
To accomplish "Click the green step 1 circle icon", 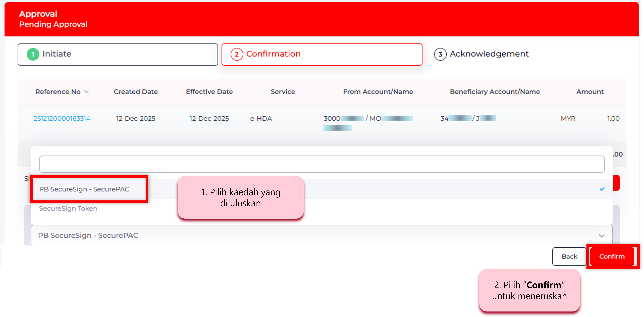I will (33, 54).
